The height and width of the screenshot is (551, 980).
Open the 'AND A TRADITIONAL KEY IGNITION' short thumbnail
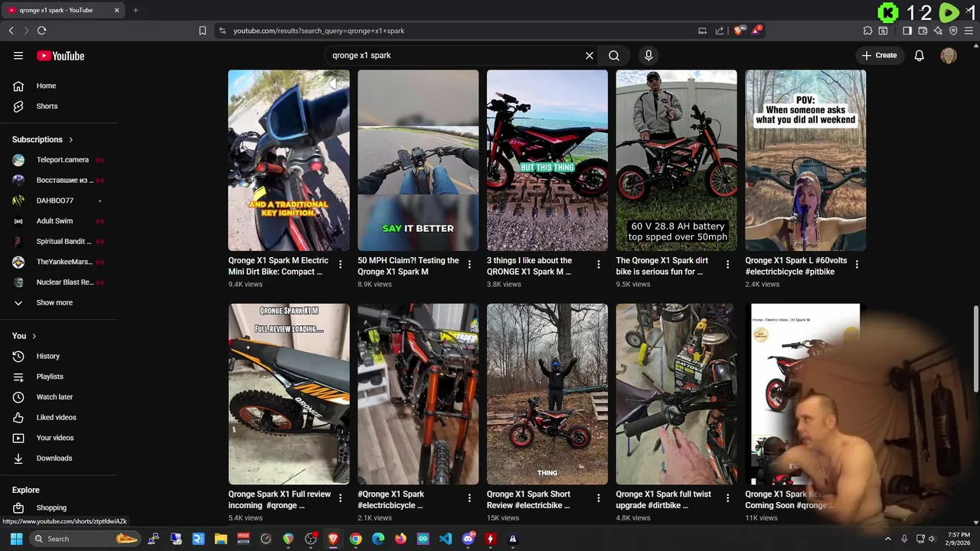[289, 161]
